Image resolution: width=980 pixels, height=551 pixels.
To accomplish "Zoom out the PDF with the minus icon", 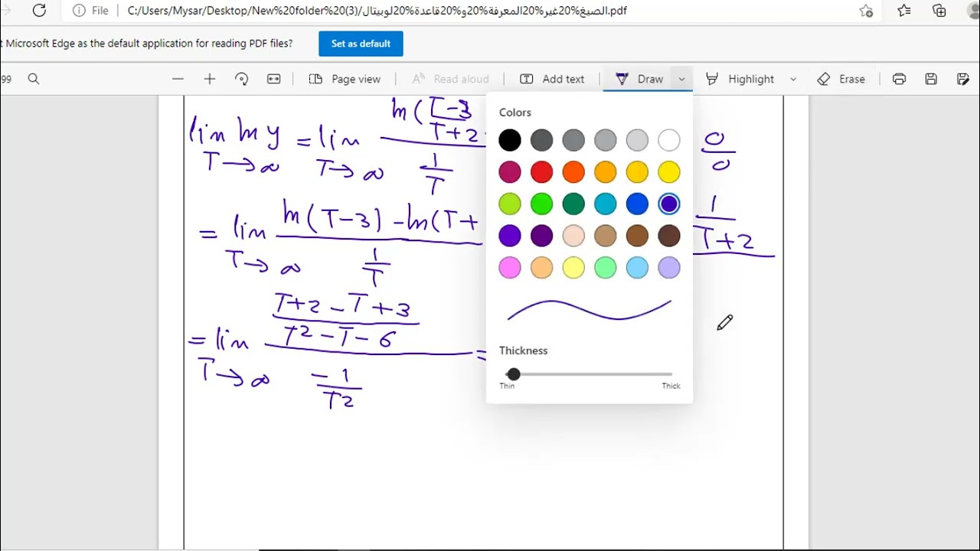I will coord(178,79).
